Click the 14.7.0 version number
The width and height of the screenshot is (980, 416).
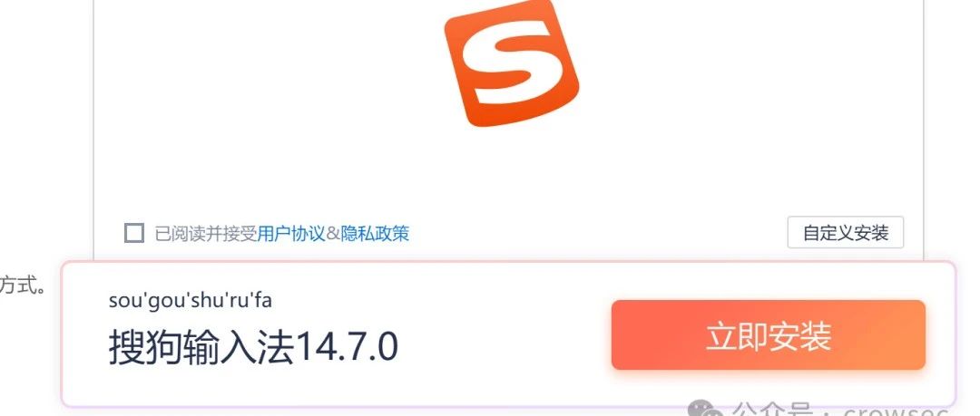tap(347, 346)
